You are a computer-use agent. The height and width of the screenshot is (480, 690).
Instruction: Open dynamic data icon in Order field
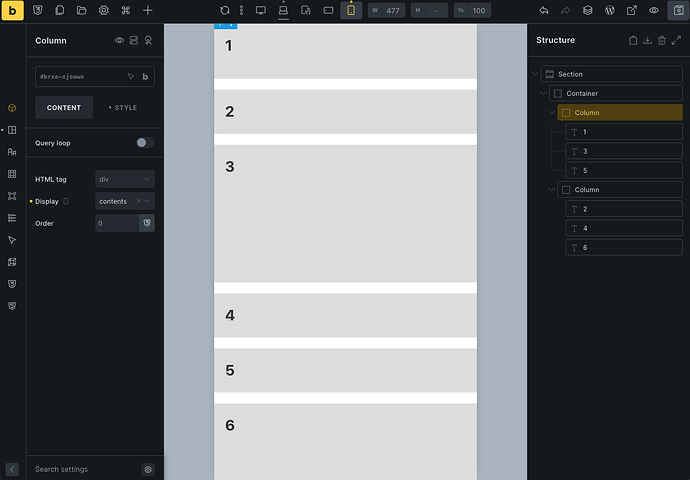tap(147, 223)
